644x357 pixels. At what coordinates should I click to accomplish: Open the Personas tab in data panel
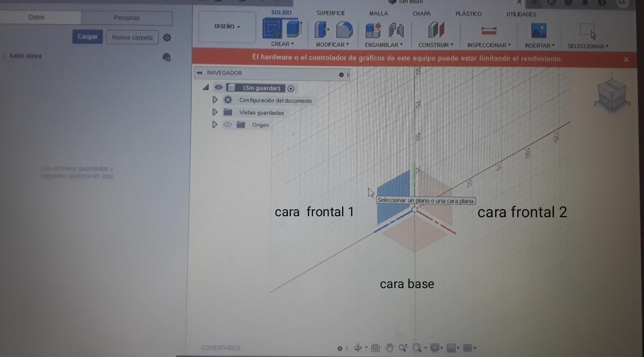pyautogui.click(x=127, y=18)
